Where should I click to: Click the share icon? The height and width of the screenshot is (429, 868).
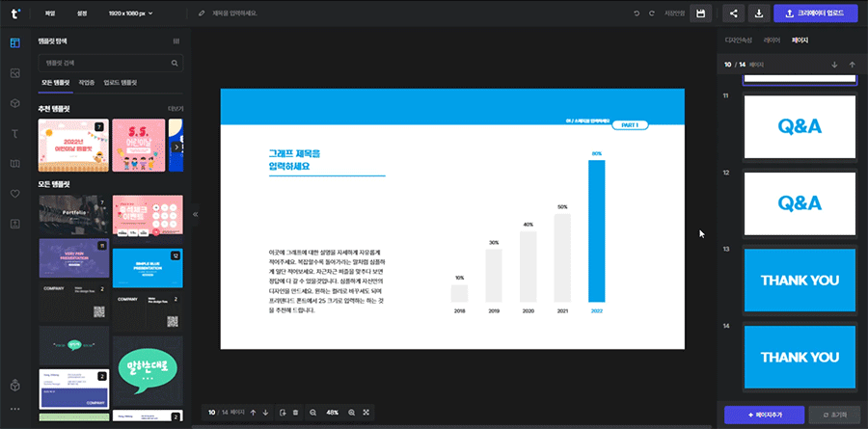tap(734, 13)
